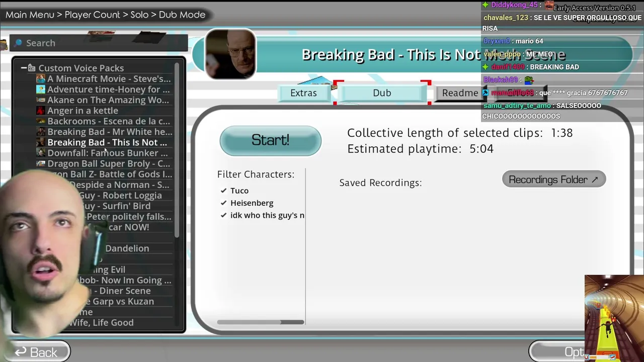Screen dimensions: 644x362
Task: Click the large Breaking Bad portrait image
Action: click(230, 54)
